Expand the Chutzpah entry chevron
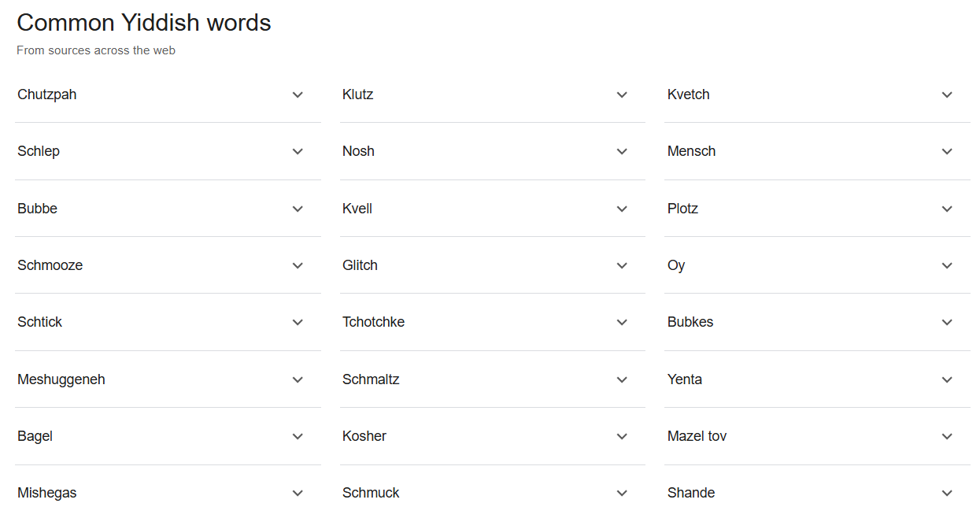980x518 pixels. click(x=298, y=94)
